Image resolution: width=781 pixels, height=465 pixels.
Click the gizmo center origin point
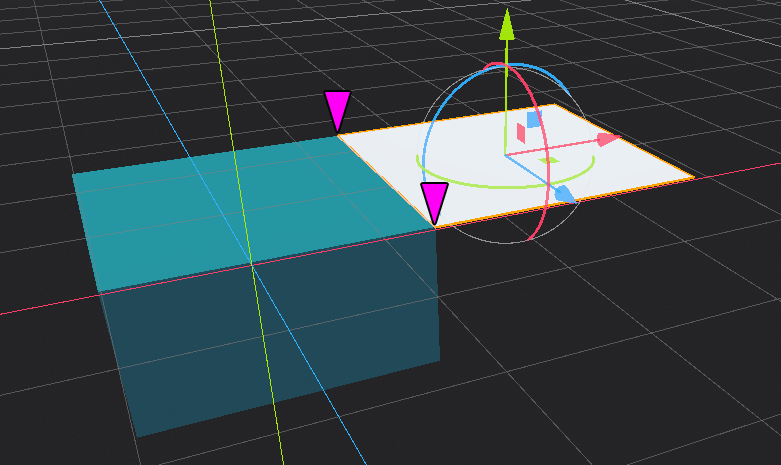pos(506,156)
